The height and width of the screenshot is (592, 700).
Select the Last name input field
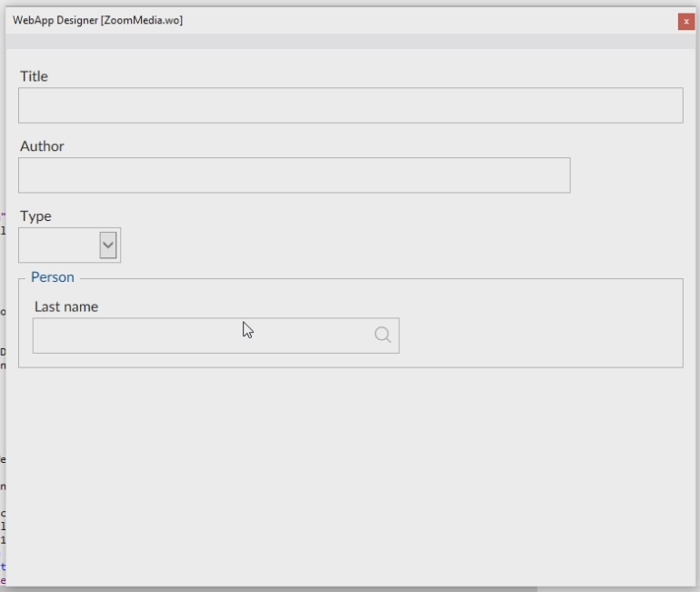[200, 336]
